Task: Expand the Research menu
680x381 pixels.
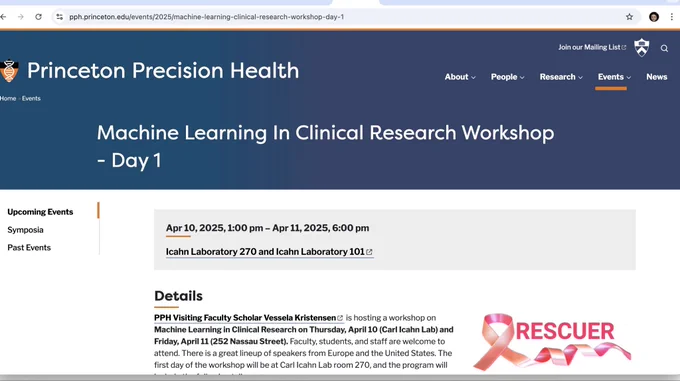Action: tap(561, 77)
